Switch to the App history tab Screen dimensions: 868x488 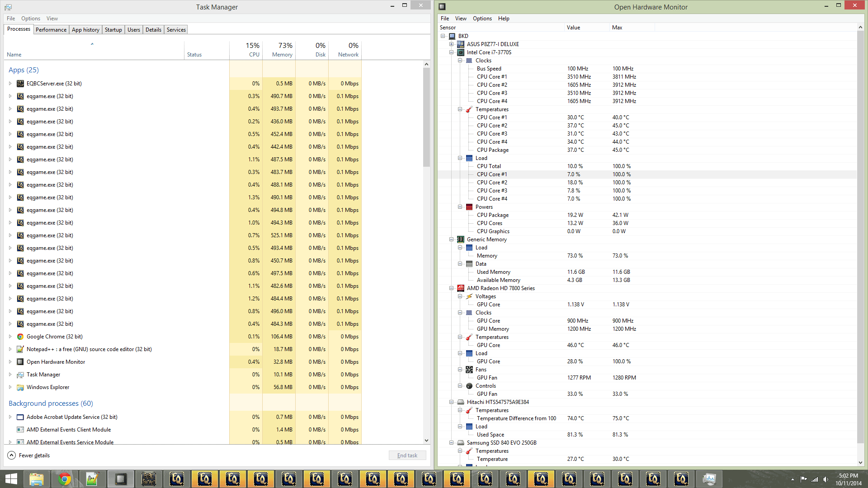click(85, 30)
